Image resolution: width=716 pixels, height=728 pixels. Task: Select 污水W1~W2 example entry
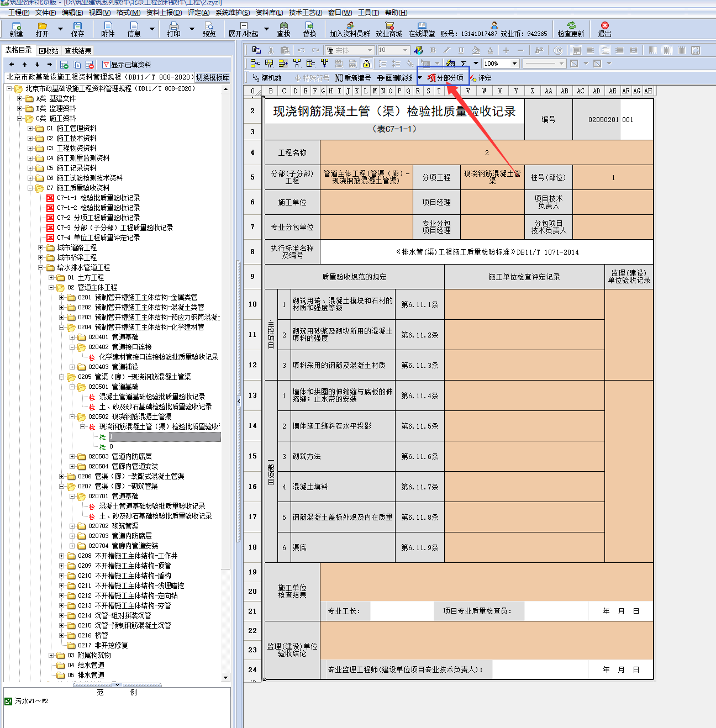[x=31, y=701]
